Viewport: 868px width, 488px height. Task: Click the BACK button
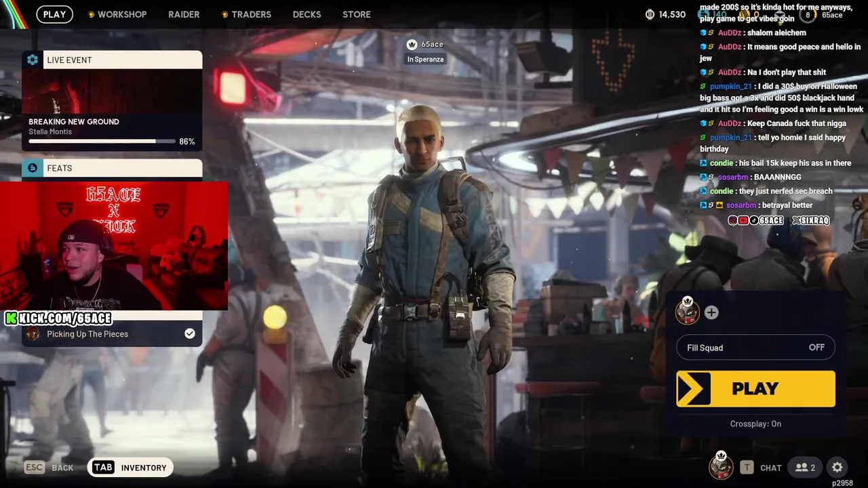coord(62,468)
